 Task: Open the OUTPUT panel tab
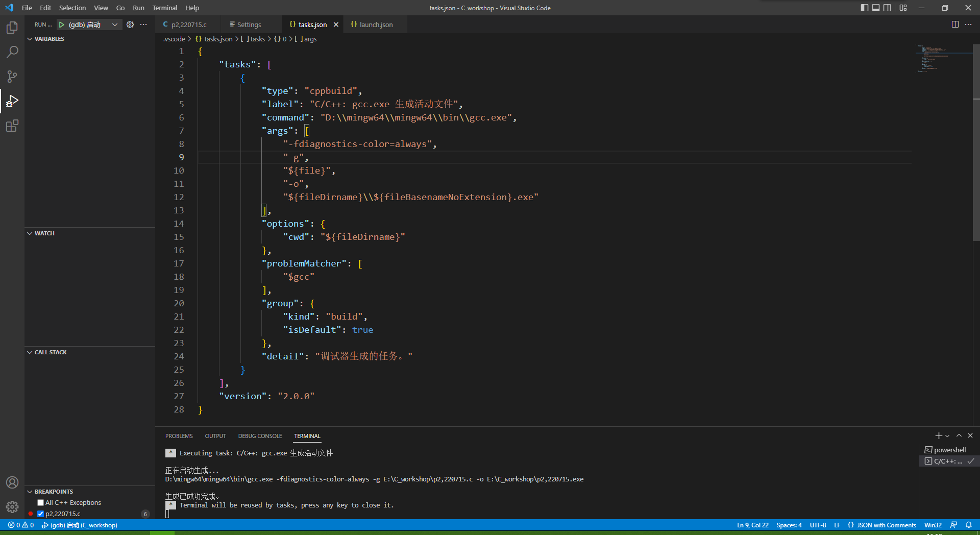click(215, 436)
